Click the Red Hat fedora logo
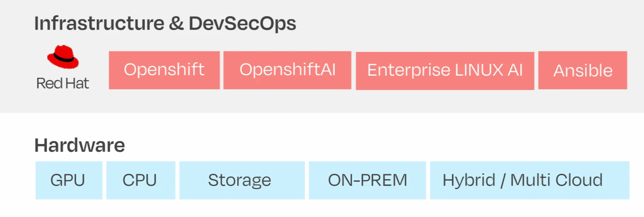 point(63,57)
